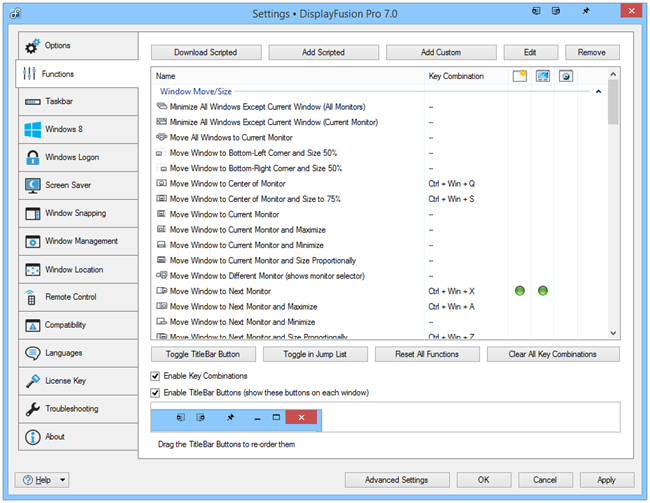
Task: Open the Help dropdown arrow
Action: 63,480
